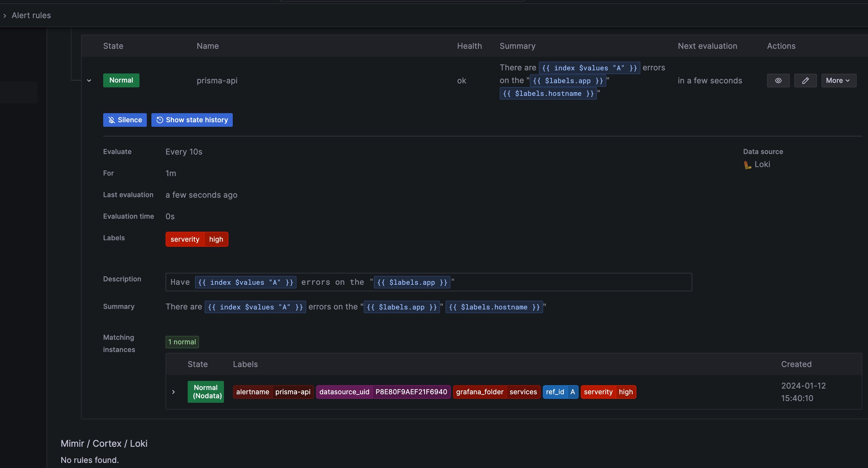868x468 pixels.
Task: Click the serverity high tag in instance row
Action: (608, 392)
